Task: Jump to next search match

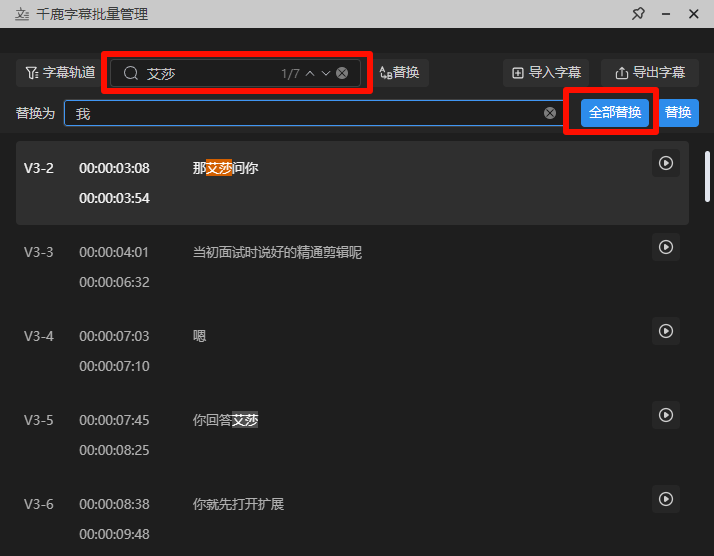Action: (326, 73)
